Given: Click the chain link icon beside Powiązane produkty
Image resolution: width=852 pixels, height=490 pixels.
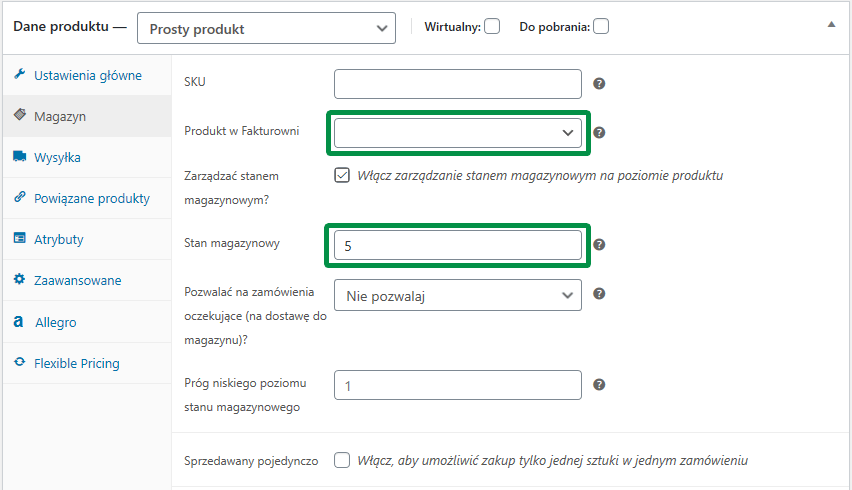Looking at the screenshot, I should [20, 197].
